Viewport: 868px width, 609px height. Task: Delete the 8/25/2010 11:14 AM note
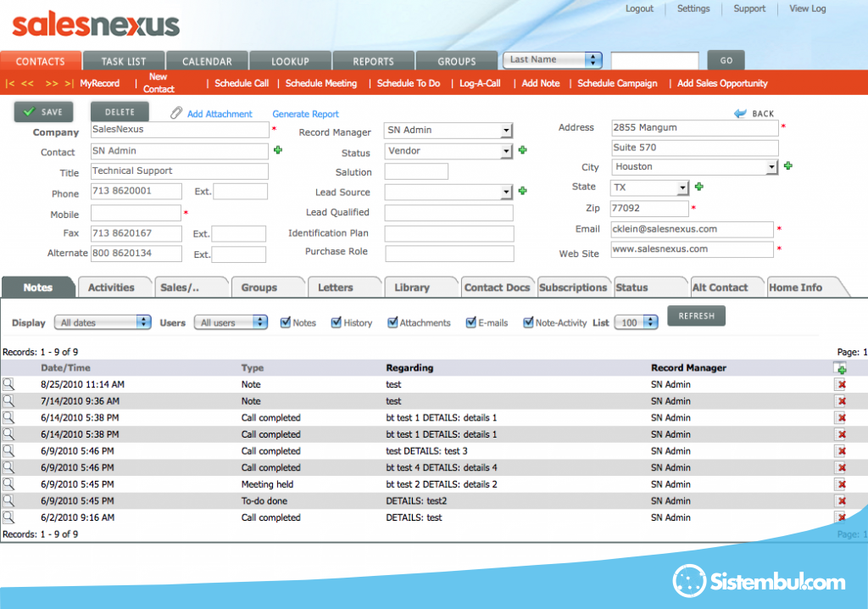click(841, 384)
